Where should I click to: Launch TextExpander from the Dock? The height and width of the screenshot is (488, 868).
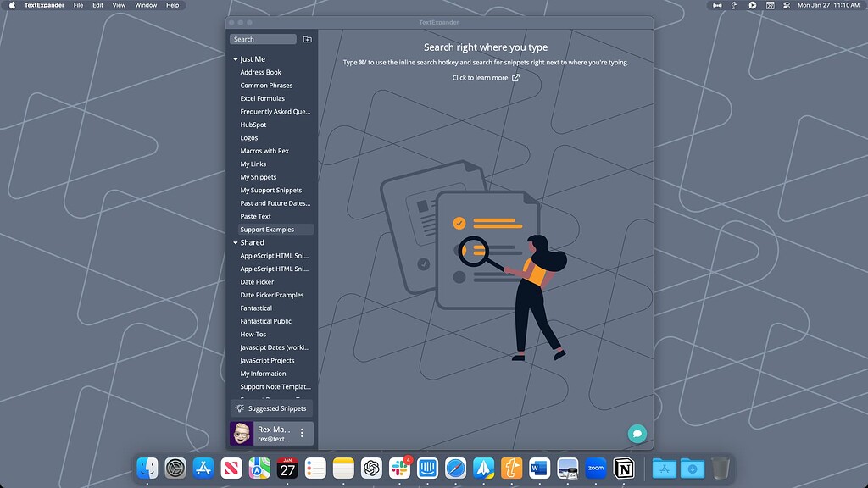click(x=511, y=467)
